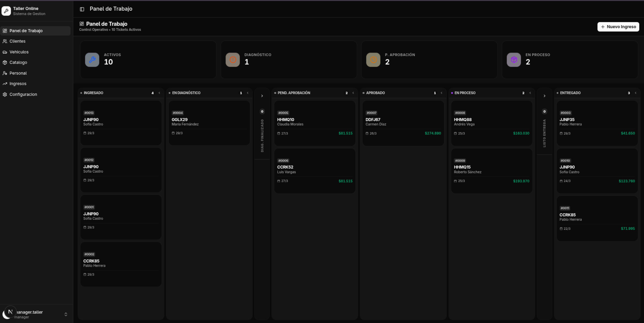This screenshot has width=644, height=323.
Task: Click the $274.890 amount
Action: (x=433, y=133)
